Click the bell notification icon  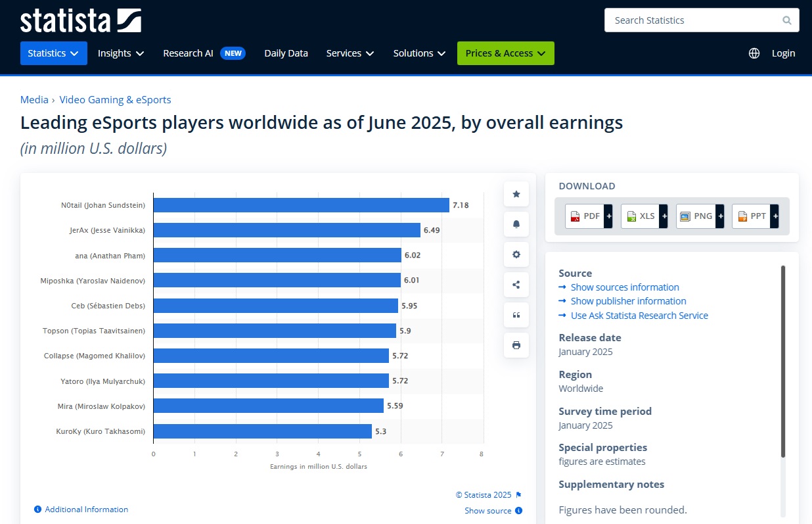[516, 224]
